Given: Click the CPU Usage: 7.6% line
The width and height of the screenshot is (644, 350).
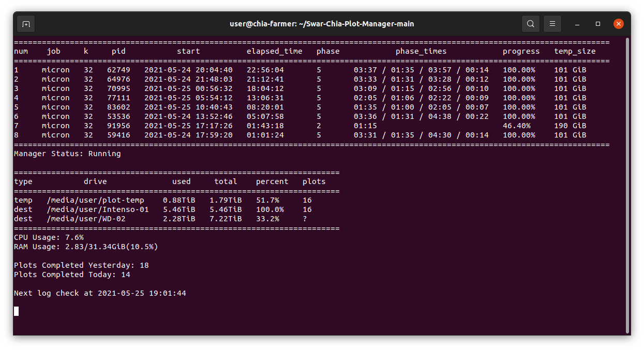Looking at the screenshot, I should [x=49, y=237].
